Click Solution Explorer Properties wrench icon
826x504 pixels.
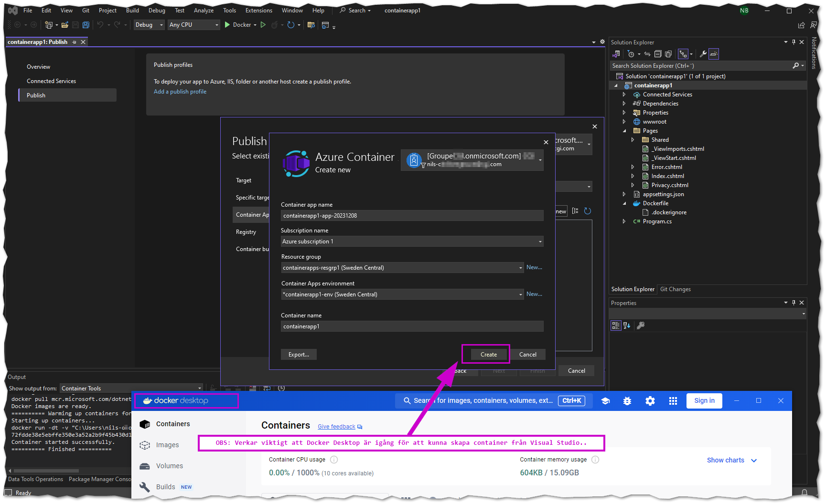703,54
